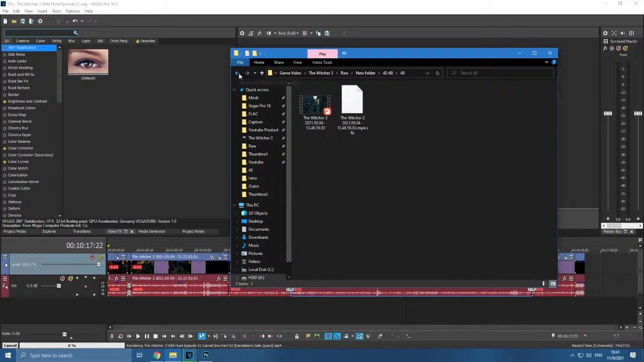Viewport: 644px width, 362px height.
Task: Click the Insert marker flag icon
Action: pos(308,336)
